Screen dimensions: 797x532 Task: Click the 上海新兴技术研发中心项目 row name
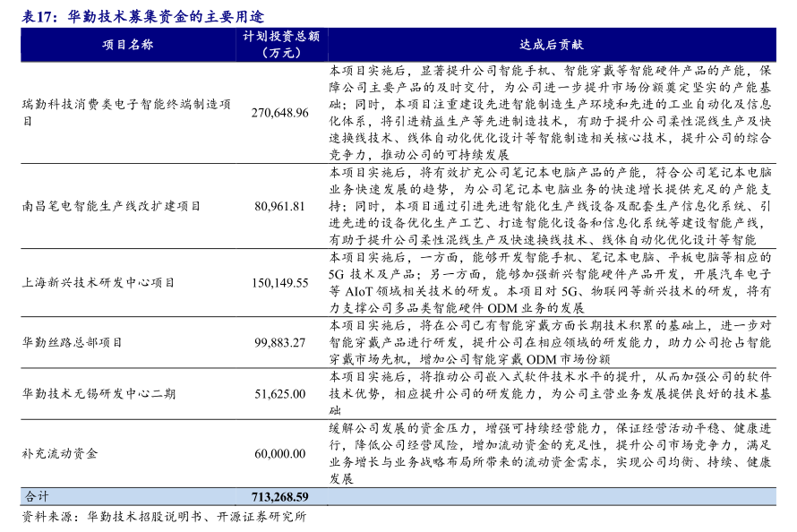coord(99,282)
